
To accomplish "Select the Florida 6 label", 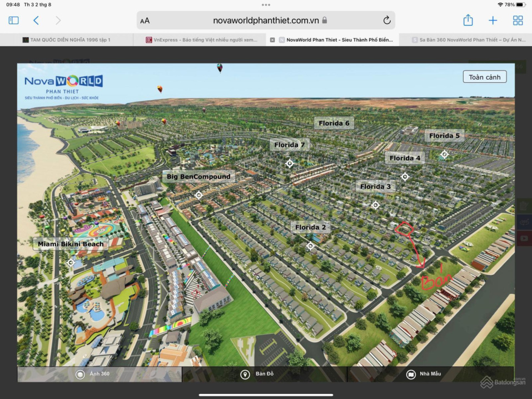I will [x=334, y=124].
